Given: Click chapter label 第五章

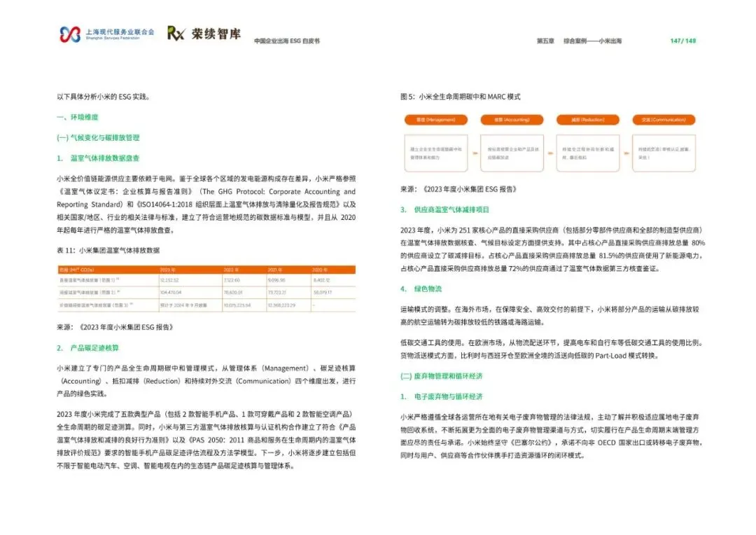Looking at the screenshot, I should (545, 41).
